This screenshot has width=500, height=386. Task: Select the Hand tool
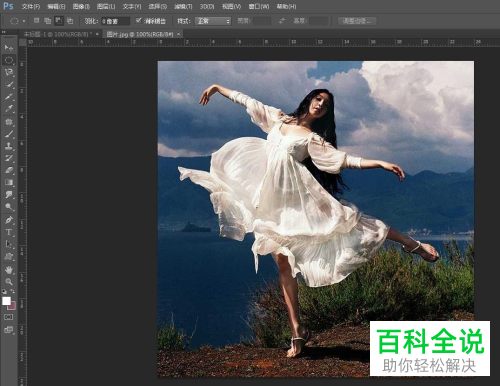[9, 269]
